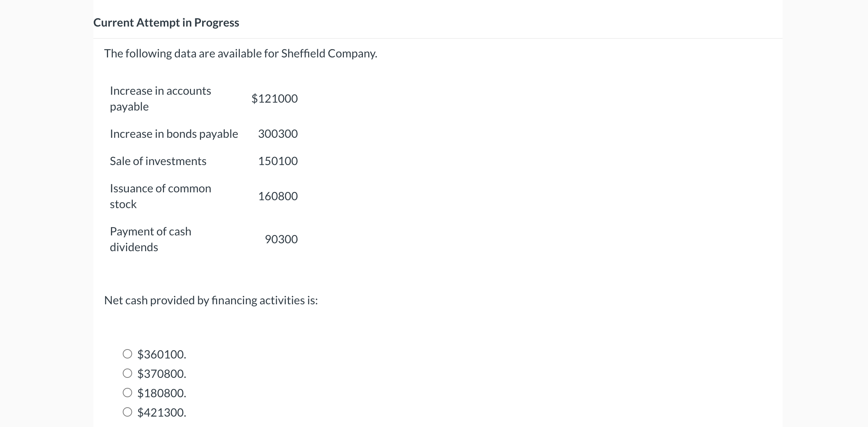Click the 90300 dividends value
868x427 pixels.
pyautogui.click(x=281, y=239)
